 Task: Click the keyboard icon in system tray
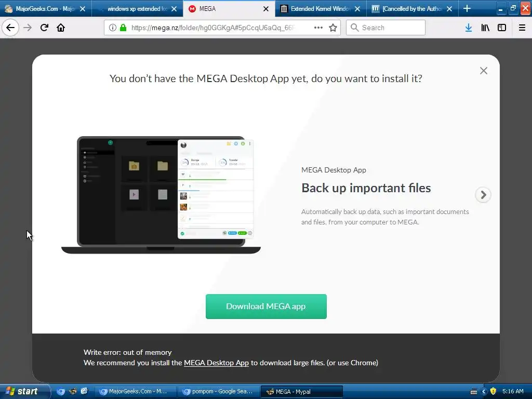[474, 392]
